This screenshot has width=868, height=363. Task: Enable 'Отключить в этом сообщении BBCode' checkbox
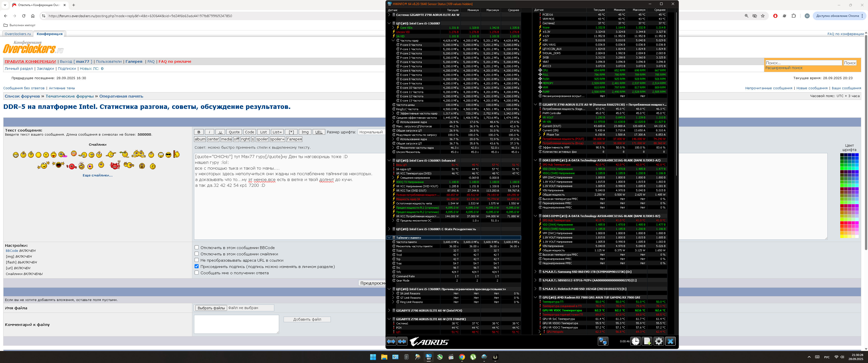(x=197, y=248)
